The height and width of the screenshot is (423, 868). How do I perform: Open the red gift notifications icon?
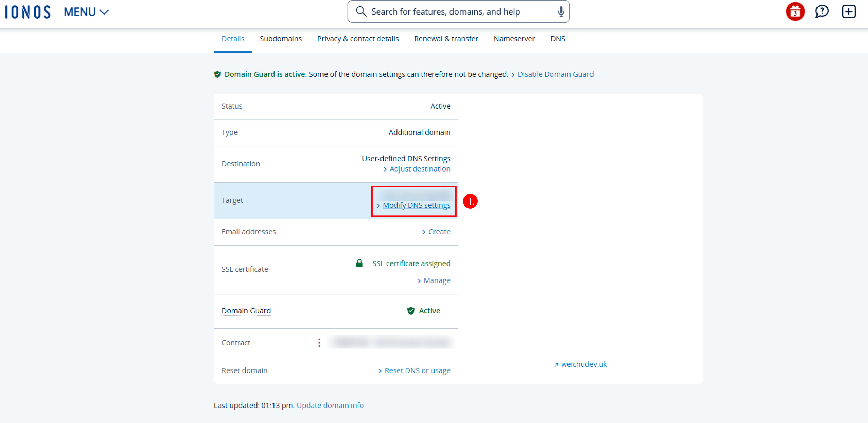(795, 12)
